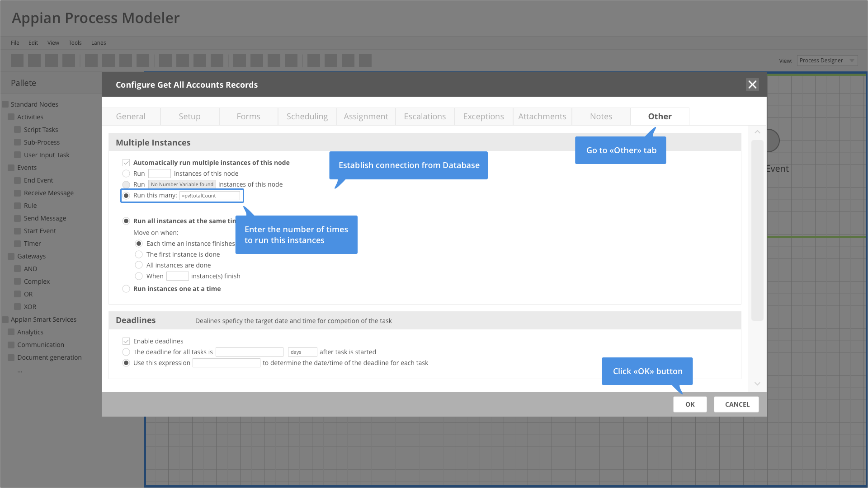Screen dimensions: 868x488
Task: Open the Process Designer view dropdown
Action: pos(827,61)
